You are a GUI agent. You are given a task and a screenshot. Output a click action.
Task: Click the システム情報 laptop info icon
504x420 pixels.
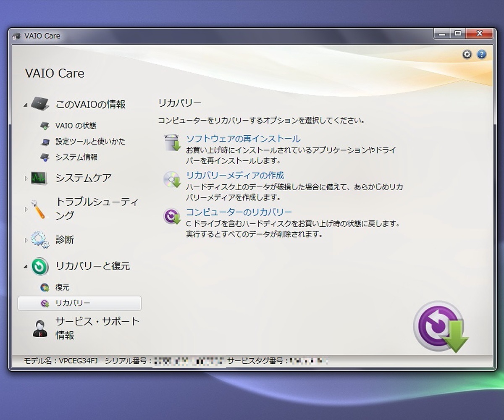click(45, 157)
